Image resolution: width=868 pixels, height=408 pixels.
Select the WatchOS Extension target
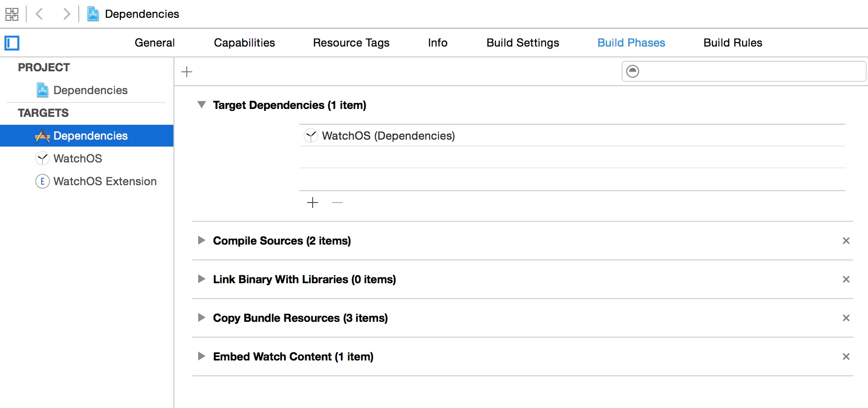tap(105, 181)
